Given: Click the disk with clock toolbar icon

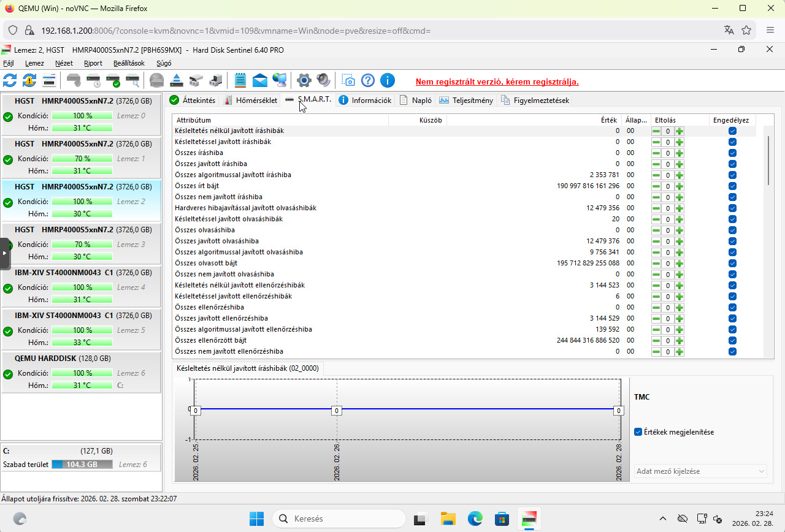Looking at the screenshot, I should (x=93, y=80).
